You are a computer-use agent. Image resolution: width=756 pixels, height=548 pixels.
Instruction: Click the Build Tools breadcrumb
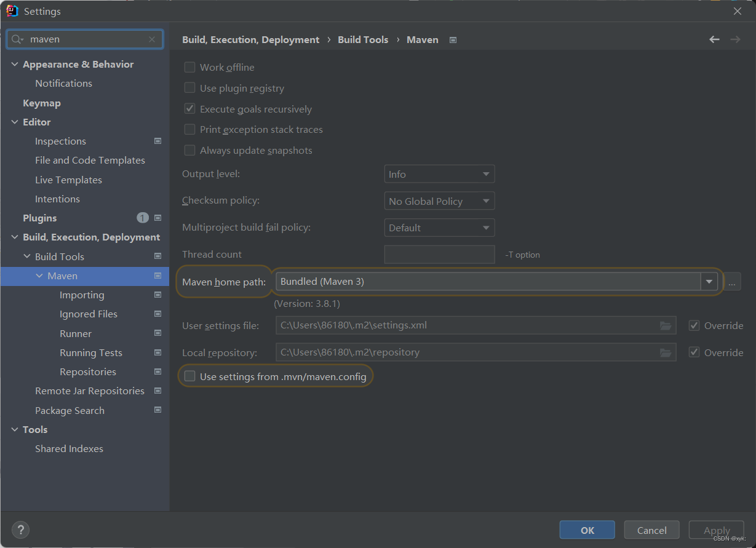363,40
